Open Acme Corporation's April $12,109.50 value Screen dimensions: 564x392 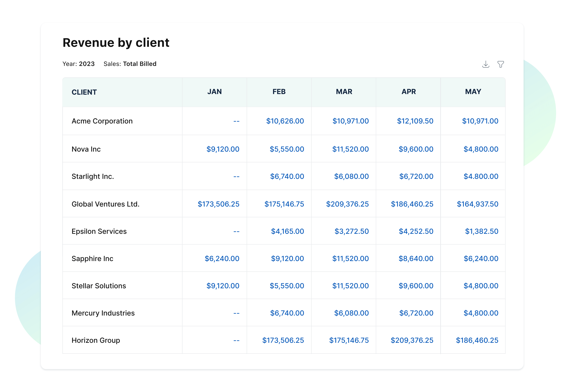(x=415, y=121)
